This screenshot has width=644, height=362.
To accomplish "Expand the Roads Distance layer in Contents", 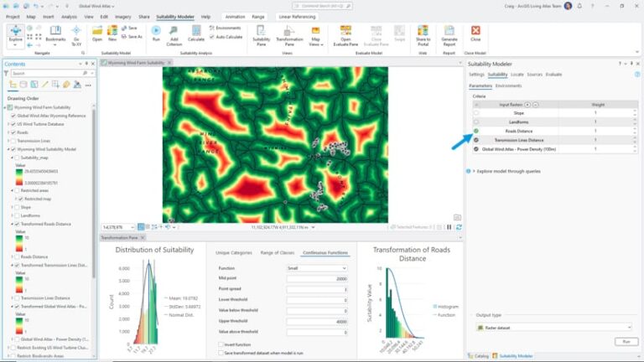I will pos(13,257).
